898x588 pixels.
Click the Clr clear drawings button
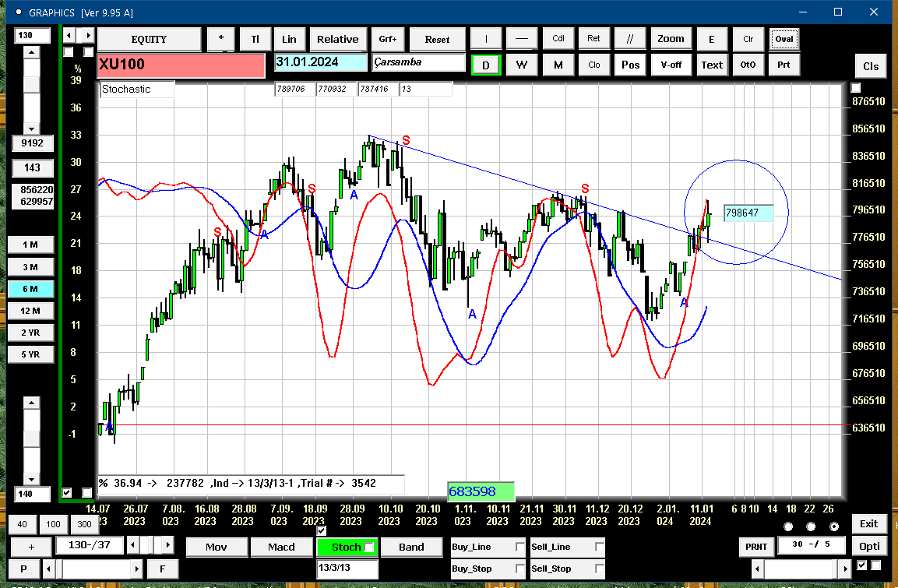tap(748, 39)
